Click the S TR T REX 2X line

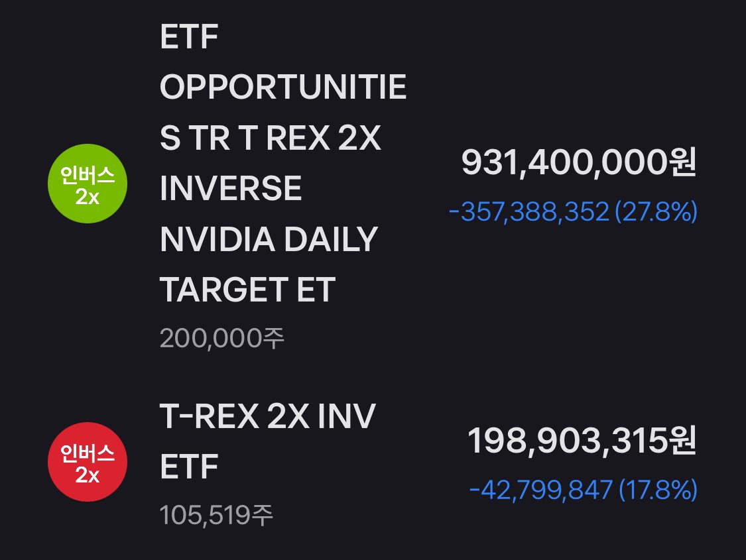tap(271, 139)
